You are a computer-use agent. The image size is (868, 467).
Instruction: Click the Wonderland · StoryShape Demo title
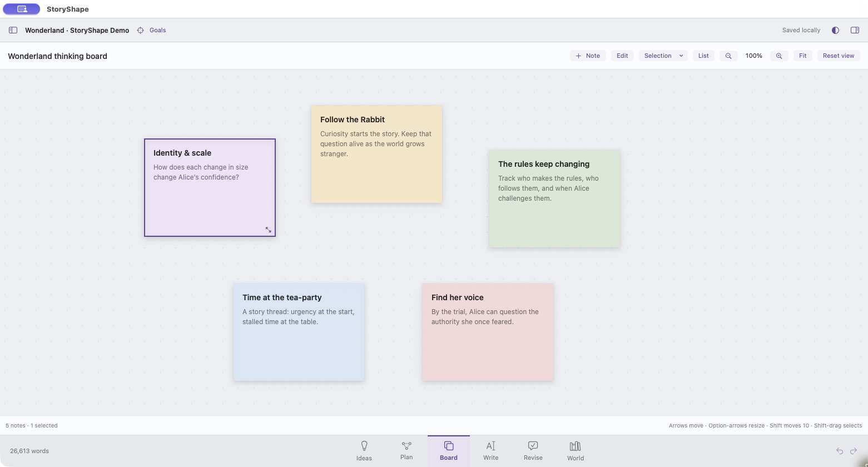tap(77, 30)
